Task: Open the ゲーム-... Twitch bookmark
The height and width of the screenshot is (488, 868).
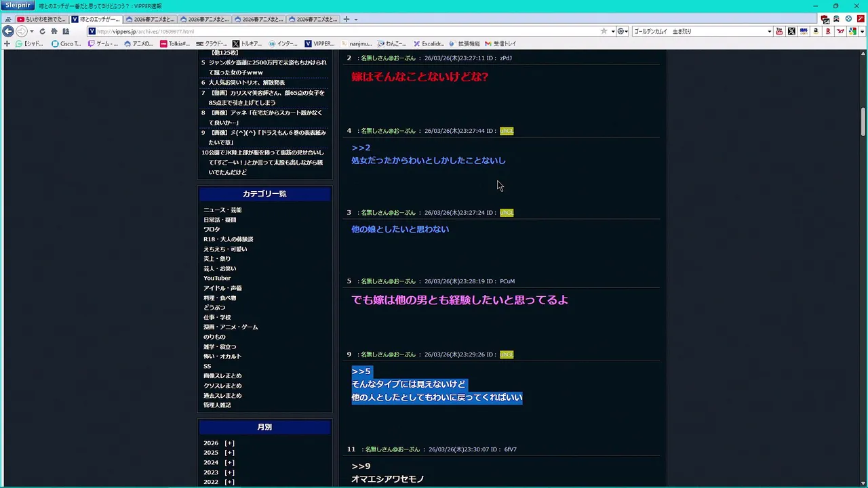Action: (102, 43)
